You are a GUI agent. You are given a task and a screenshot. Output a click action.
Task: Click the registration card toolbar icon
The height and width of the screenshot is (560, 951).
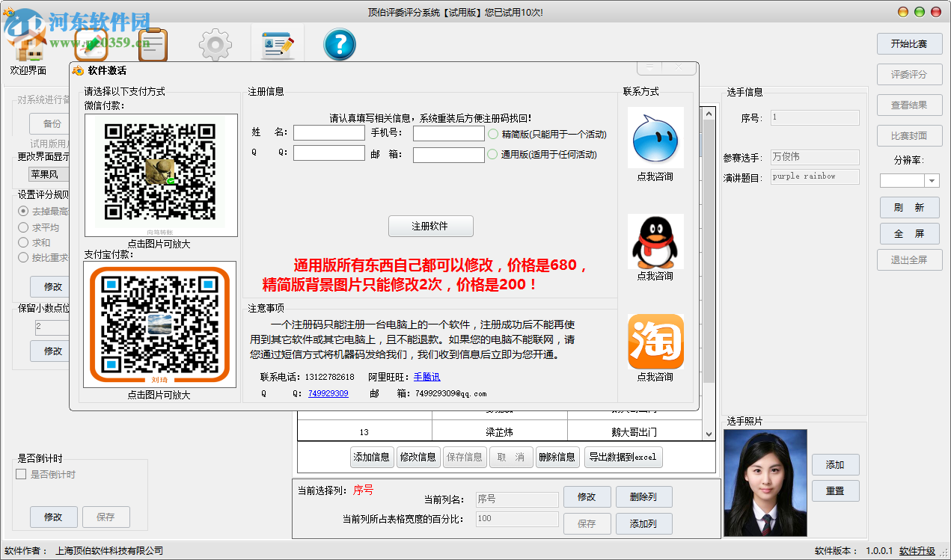coord(278,43)
